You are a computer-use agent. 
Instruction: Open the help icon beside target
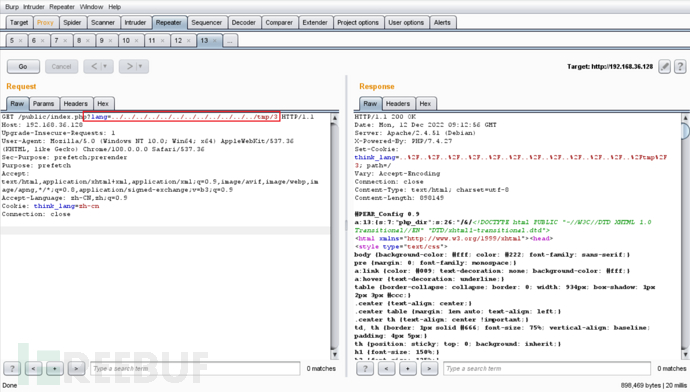click(x=680, y=67)
